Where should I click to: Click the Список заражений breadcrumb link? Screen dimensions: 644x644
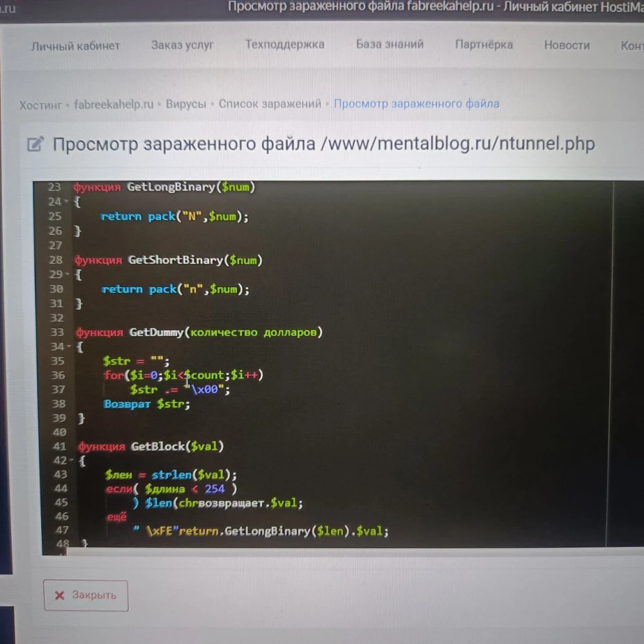click(270, 104)
